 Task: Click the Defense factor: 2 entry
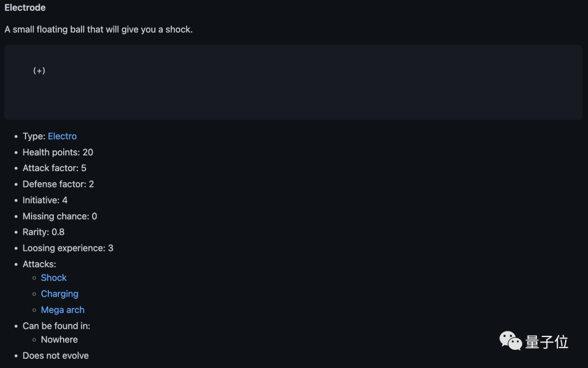58,184
